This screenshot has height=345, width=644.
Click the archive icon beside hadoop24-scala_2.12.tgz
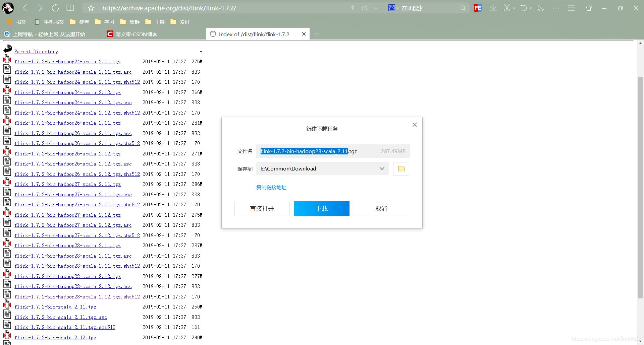point(7,90)
